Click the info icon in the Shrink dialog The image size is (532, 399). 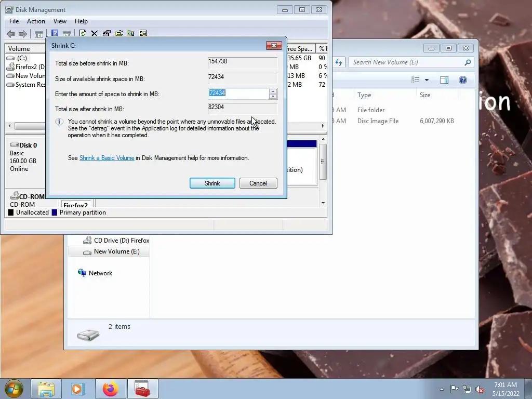point(59,122)
